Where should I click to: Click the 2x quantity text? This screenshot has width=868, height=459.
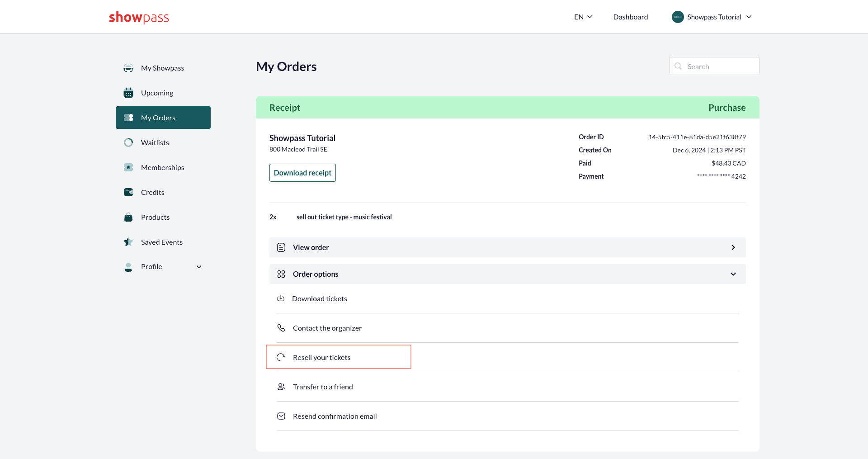coord(273,217)
